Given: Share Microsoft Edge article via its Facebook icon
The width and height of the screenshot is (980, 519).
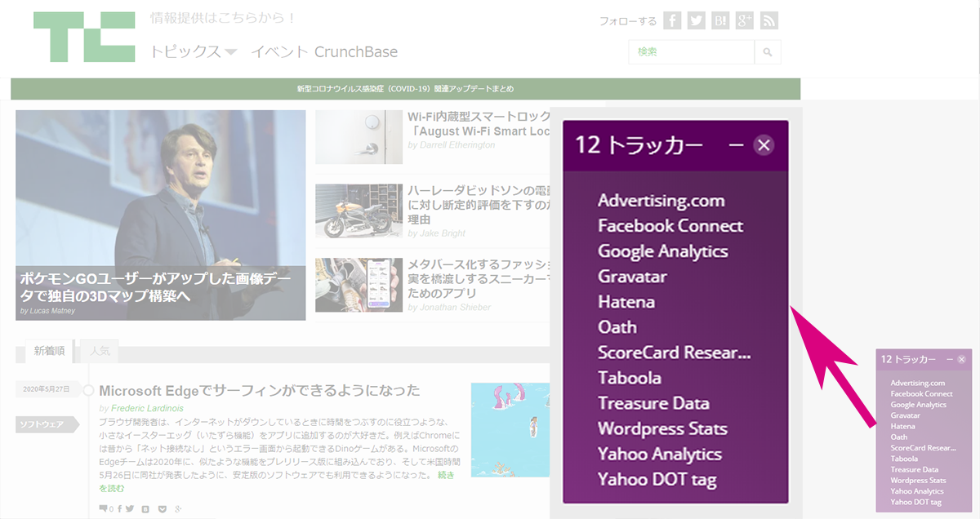Looking at the screenshot, I should pos(119,509).
